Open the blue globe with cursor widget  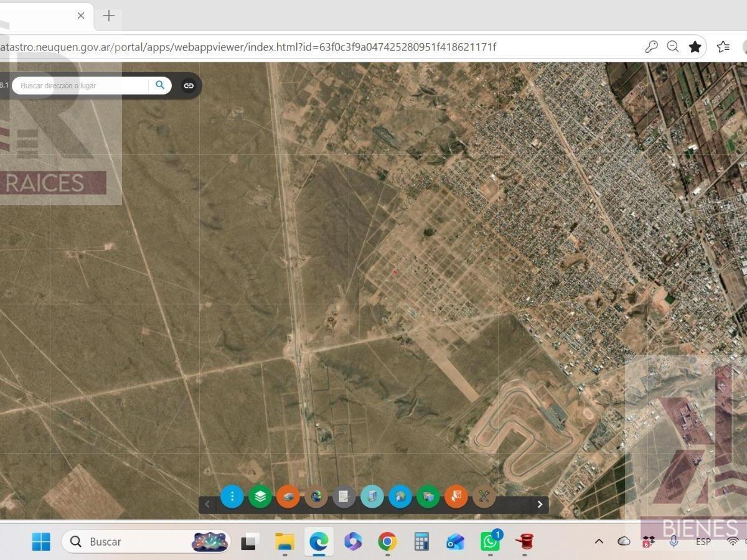pyautogui.click(x=400, y=497)
